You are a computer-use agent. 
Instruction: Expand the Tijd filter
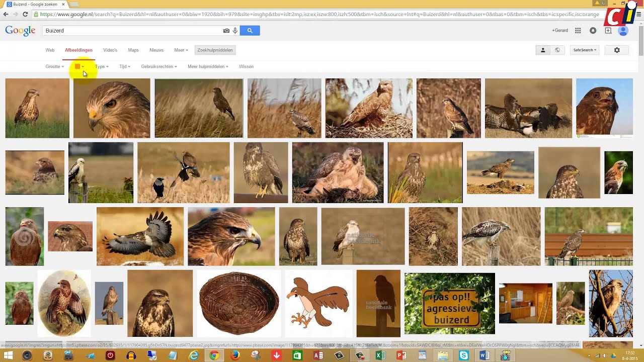(x=124, y=66)
